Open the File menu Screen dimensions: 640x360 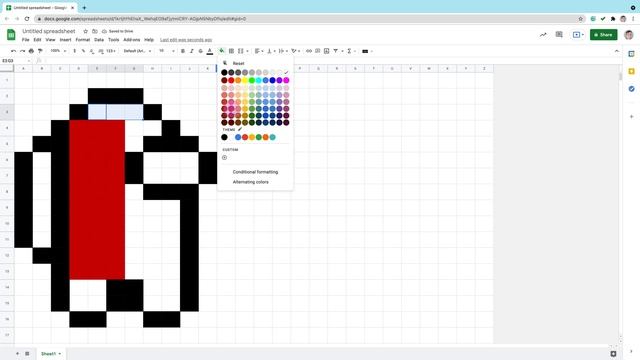click(x=25, y=40)
